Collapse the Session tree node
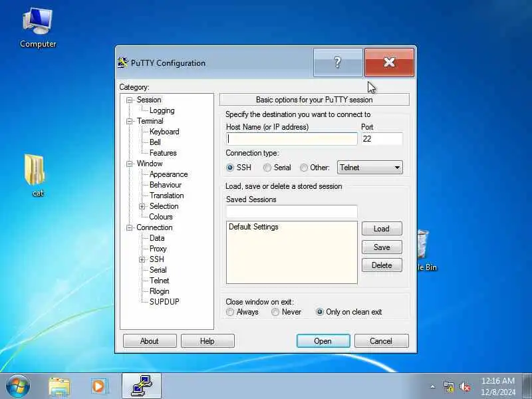Viewport: 532px width, 399px height. click(x=129, y=100)
